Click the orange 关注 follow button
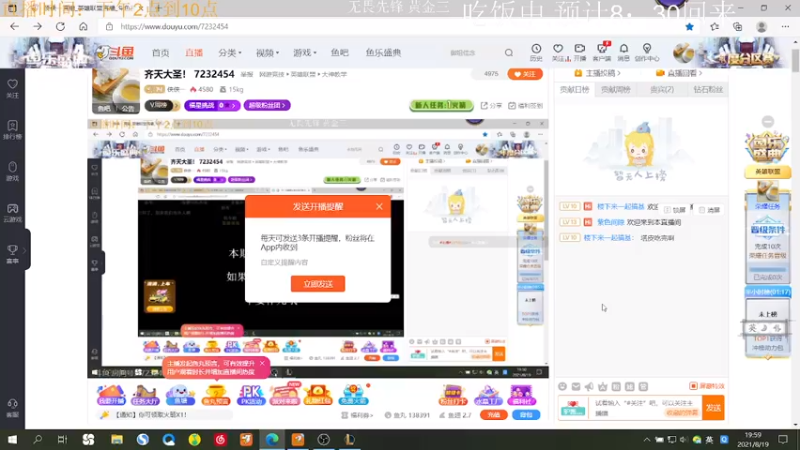The height and width of the screenshot is (450, 800). [525, 74]
